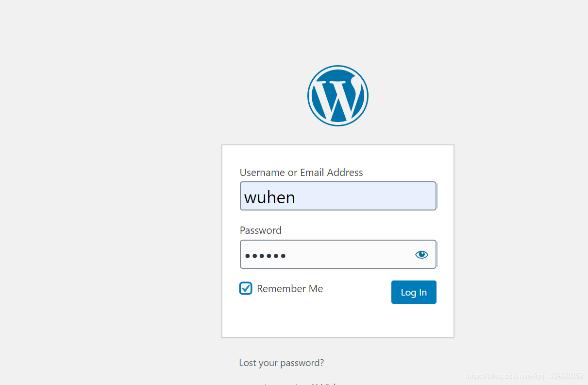Click the Remember Me label text
The height and width of the screenshot is (385, 588).
tap(290, 289)
